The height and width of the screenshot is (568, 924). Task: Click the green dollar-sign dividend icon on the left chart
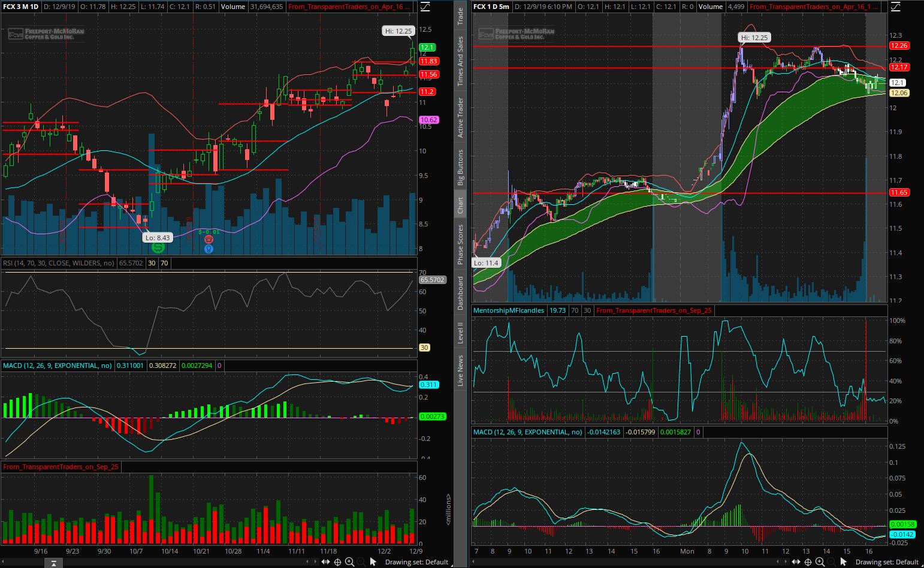[158, 247]
